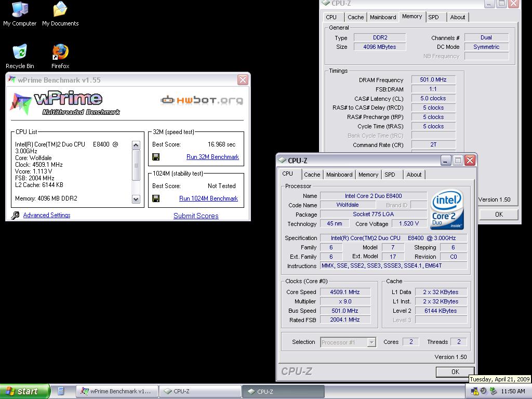Click the security alert shield tray icon
The image size is (532, 399).
coord(475,391)
